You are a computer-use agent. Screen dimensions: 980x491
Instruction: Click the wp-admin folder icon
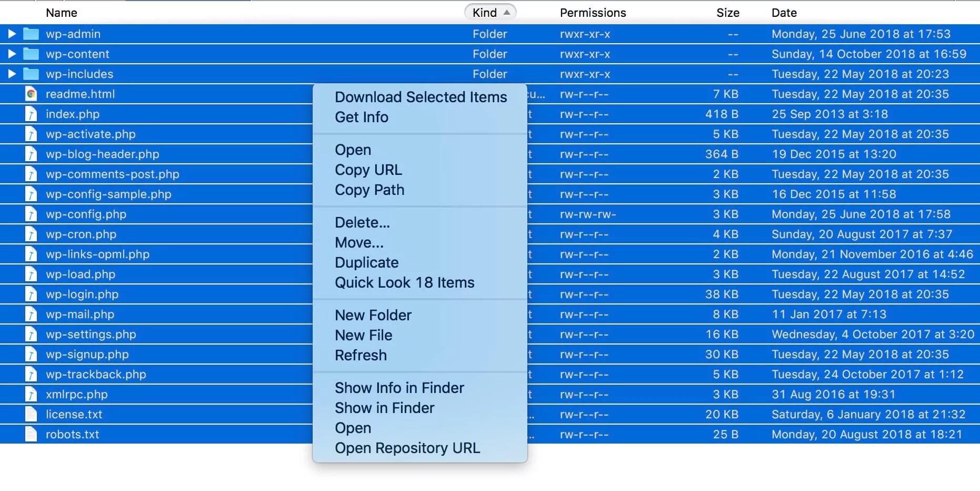pyautogui.click(x=31, y=34)
